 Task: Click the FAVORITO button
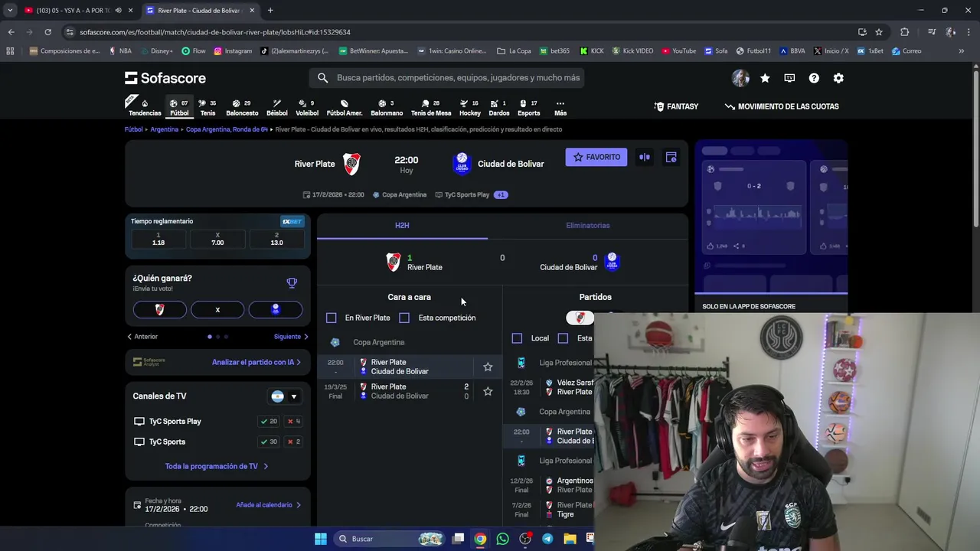pyautogui.click(x=596, y=157)
